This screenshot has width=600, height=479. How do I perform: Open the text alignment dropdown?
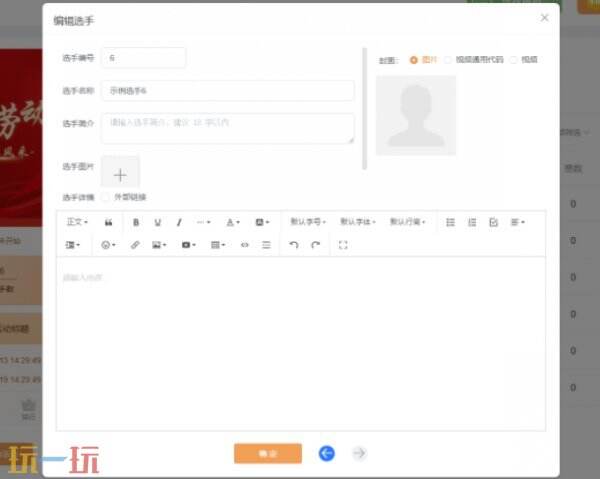(518, 222)
